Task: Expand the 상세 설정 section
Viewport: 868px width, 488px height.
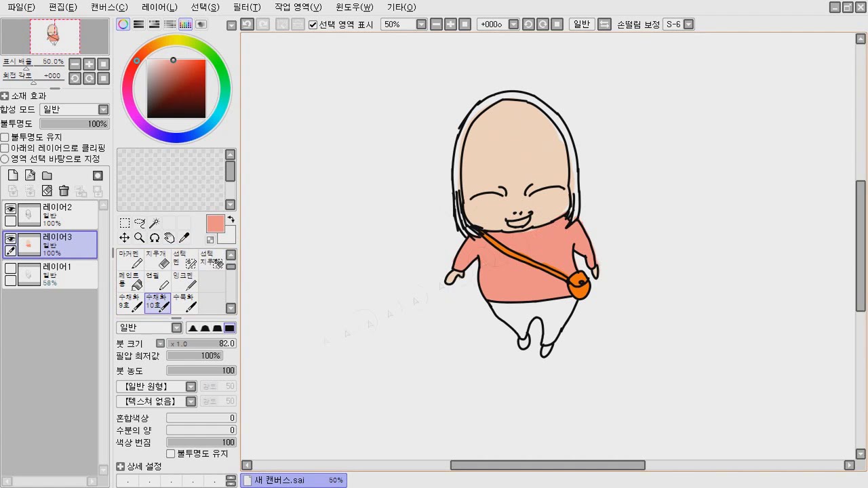Action: pyautogui.click(x=121, y=466)
